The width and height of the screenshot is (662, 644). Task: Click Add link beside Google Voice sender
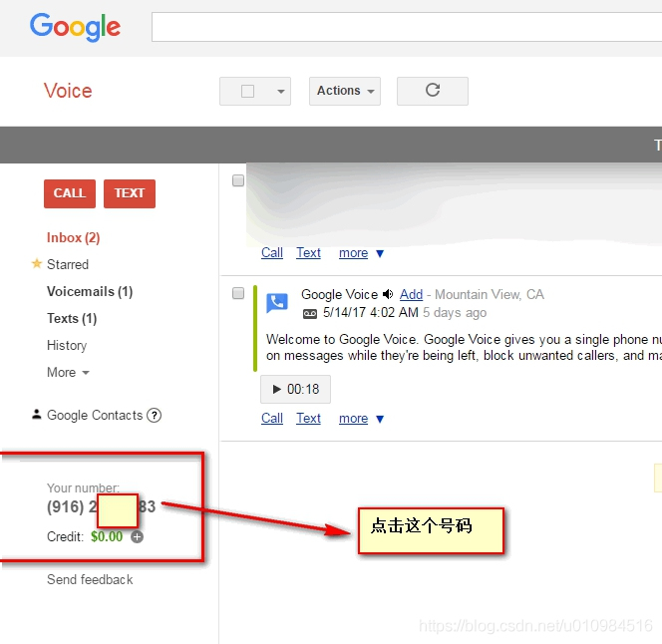coord(411,294)
